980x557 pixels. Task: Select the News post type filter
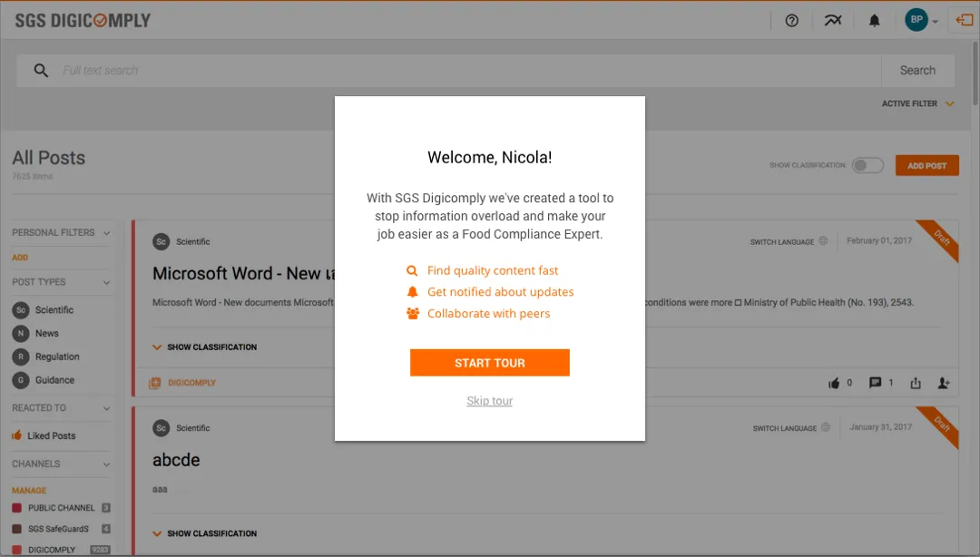[x=35, y=333]
